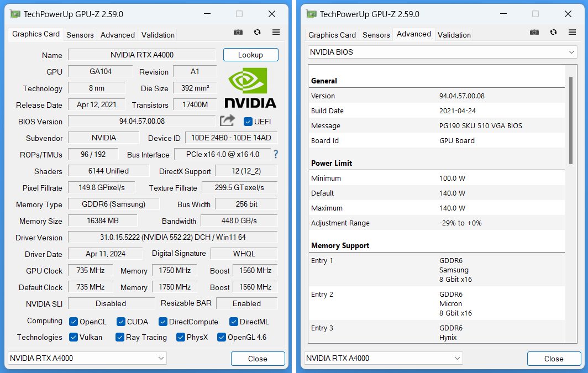This screenshot has height=373, width=588.
Task: Click the Resizable BAR field showing Enabled
Action: 246,303
